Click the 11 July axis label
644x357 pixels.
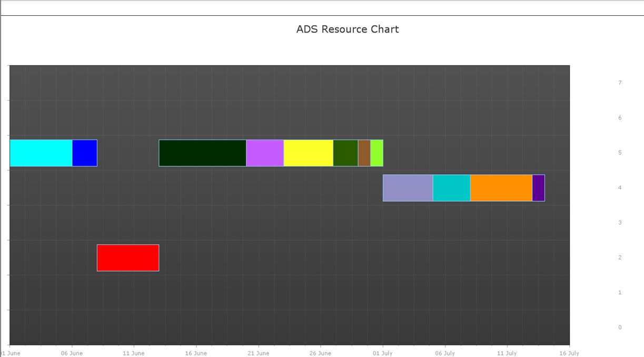click(507, 353)
